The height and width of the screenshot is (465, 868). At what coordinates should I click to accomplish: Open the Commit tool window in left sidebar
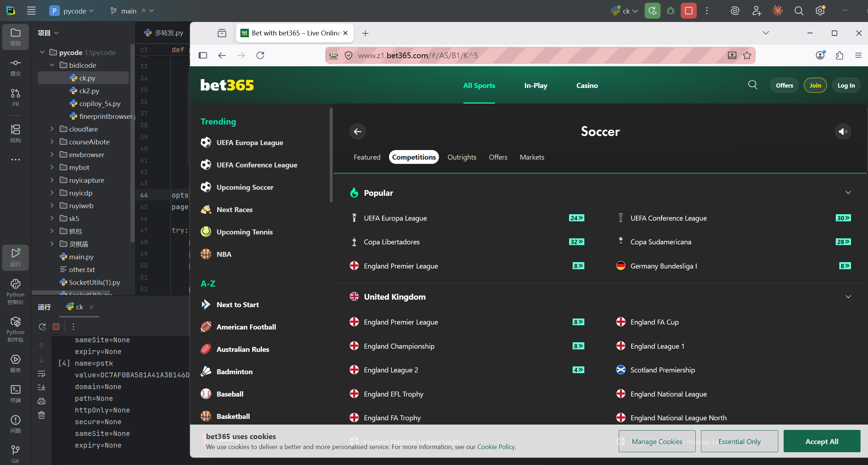(x=15, y=67)
